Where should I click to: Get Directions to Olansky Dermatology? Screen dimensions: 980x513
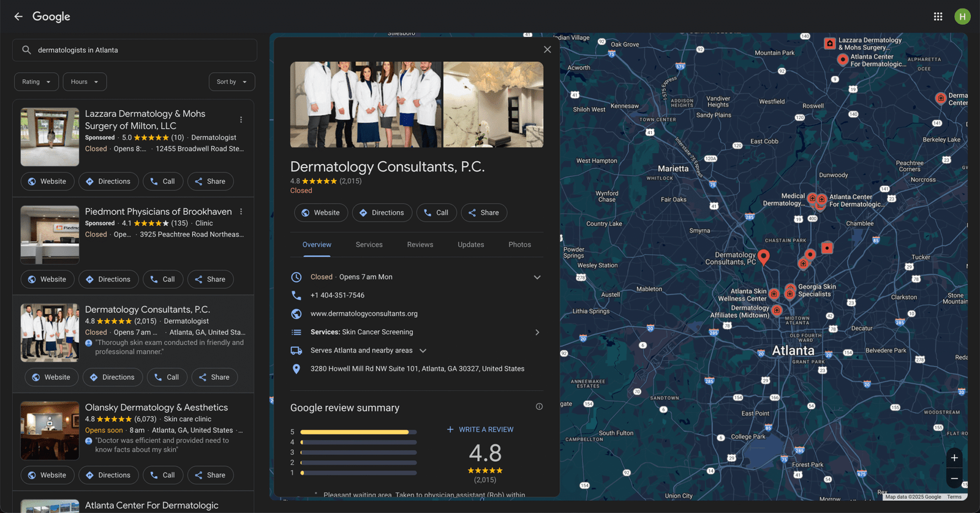point(108,475)
